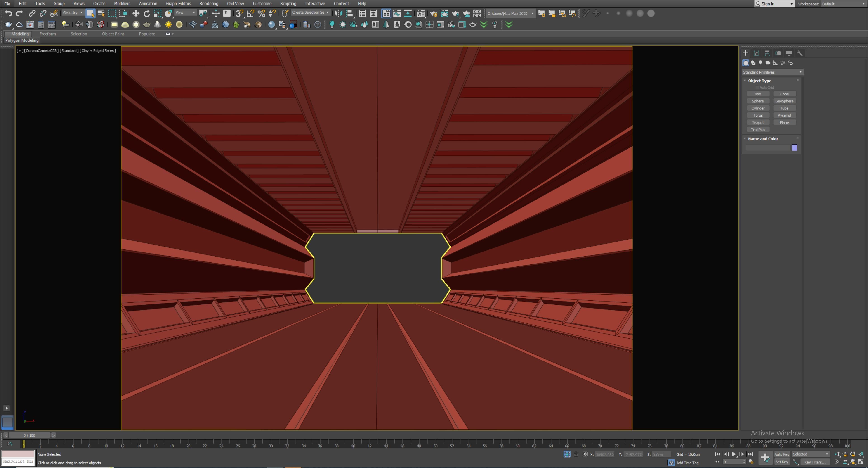This screenshot has height=468, width=868.
Task: Collapse the Name and Color rollout
Action: [745, 139]
